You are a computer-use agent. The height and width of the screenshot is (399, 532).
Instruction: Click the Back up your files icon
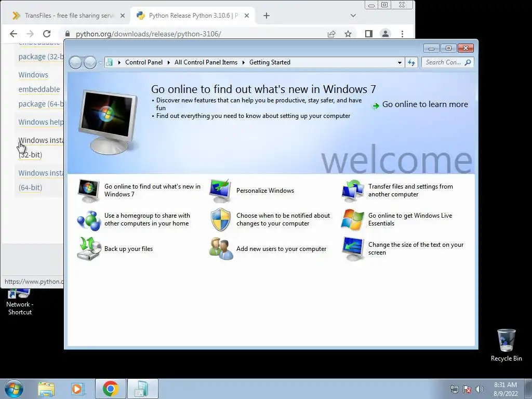(89, 249)
